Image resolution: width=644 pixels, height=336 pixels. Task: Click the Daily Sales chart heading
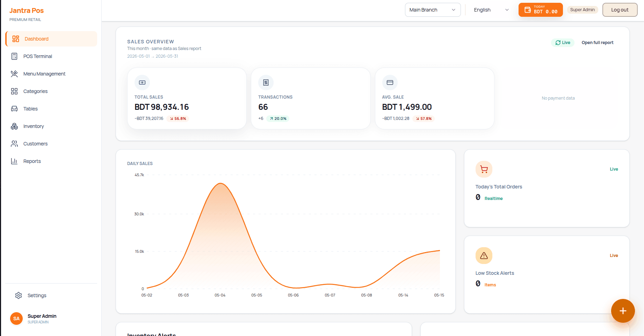coord(140,164)
